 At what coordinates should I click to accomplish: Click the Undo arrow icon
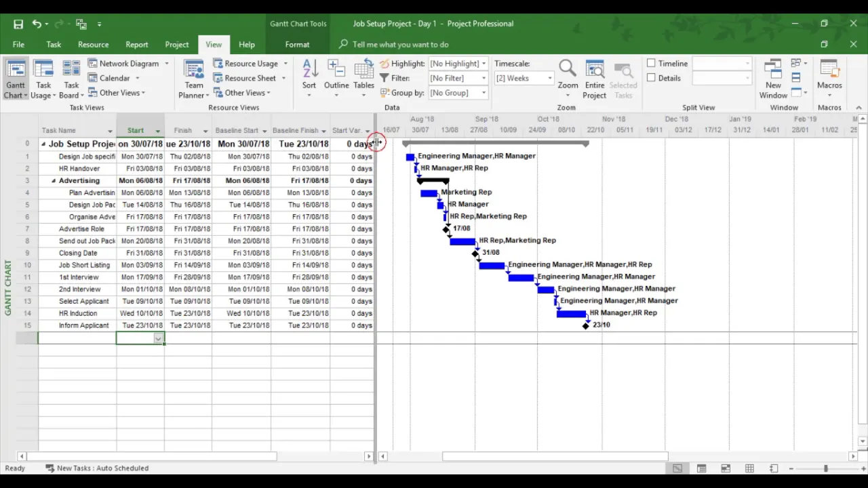click(36, 24)
